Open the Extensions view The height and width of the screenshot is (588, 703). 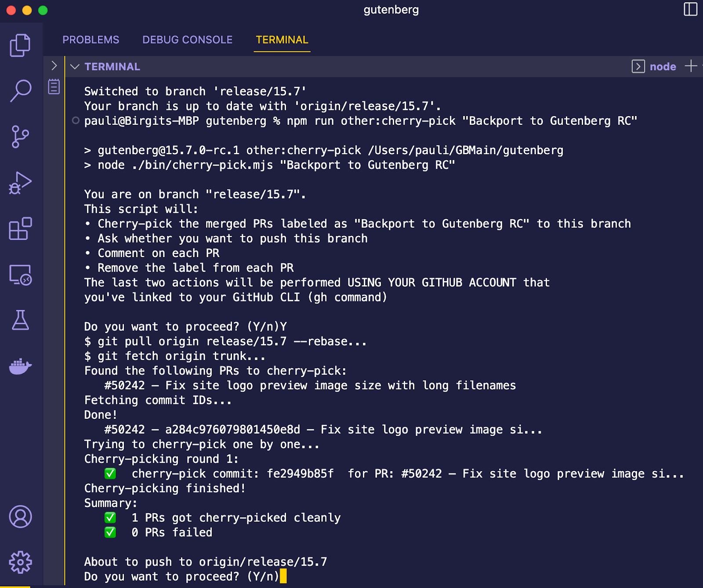coord(20,229)
